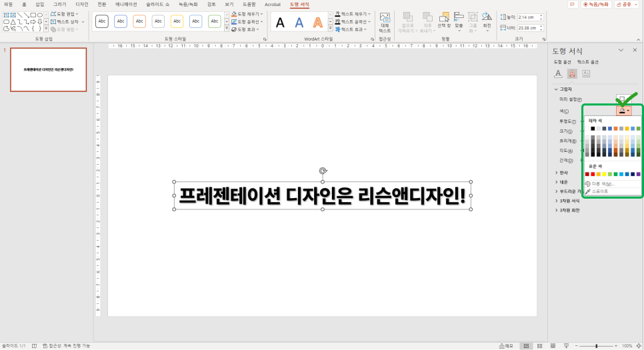Viewport: 644px width, 350px height.
Task: Open the 도형 효과 (Shape Effects) dropdown
Action: pos(245,29)
